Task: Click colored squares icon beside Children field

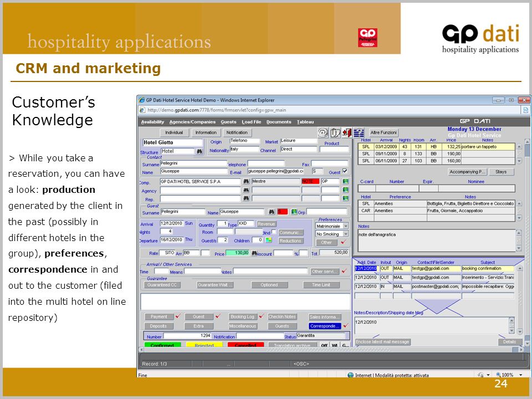Action: [x=268, y=240]
